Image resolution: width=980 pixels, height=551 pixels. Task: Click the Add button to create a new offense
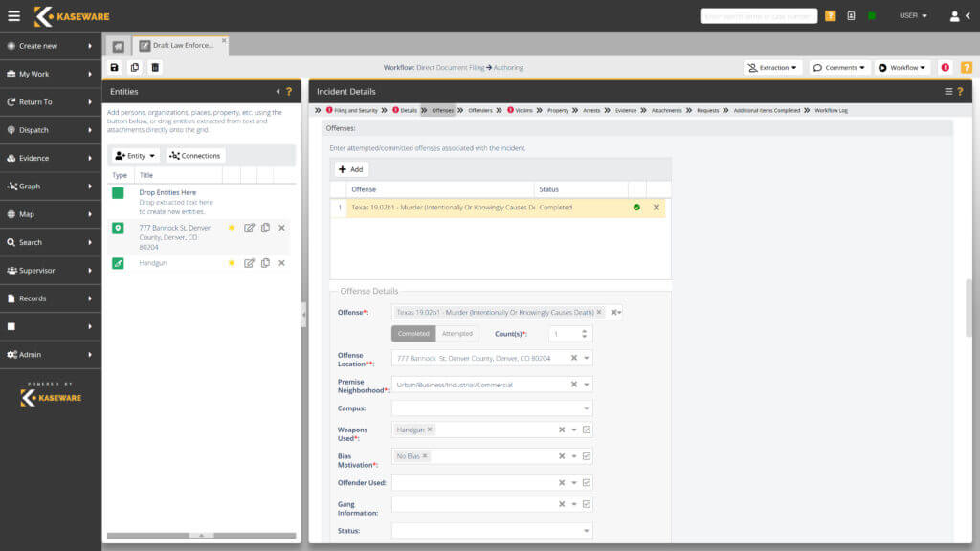coord(351,169)
